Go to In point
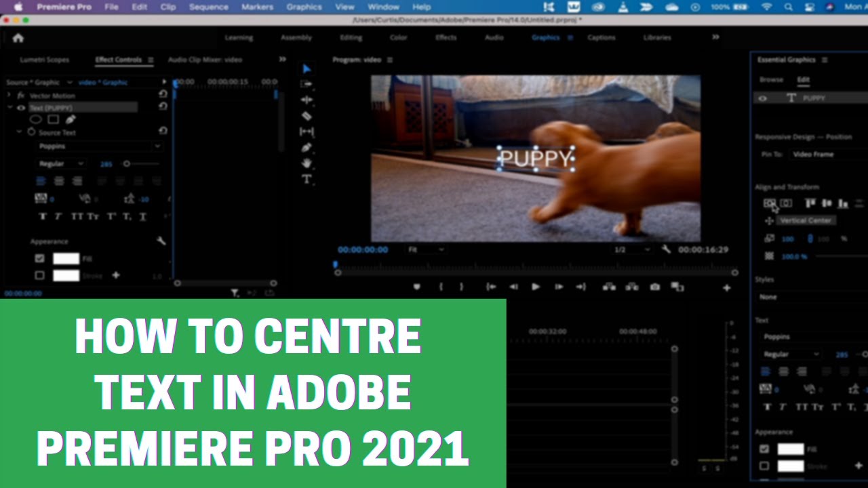This screenshot has width=868, height=488. tap(491, 287)
